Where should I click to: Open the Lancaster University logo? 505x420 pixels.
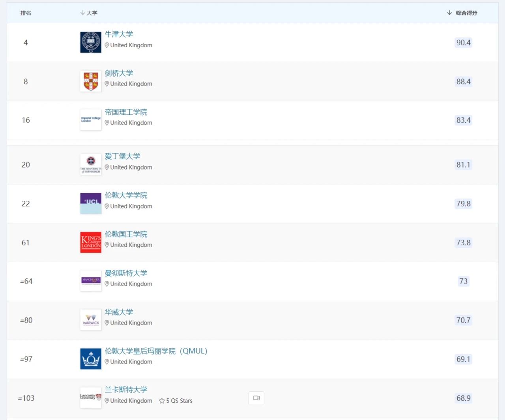[x=91, y=398]
